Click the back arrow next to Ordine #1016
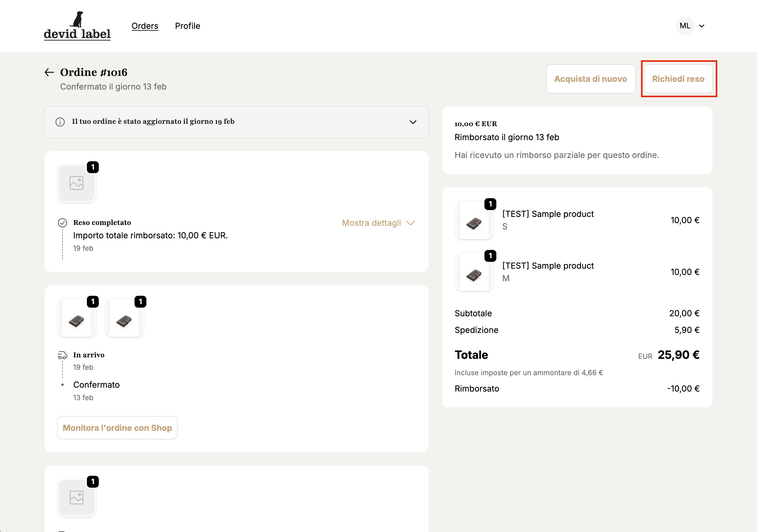Image resolution: width=757 pixels, height=532 pixels. (x=49, y=72)
